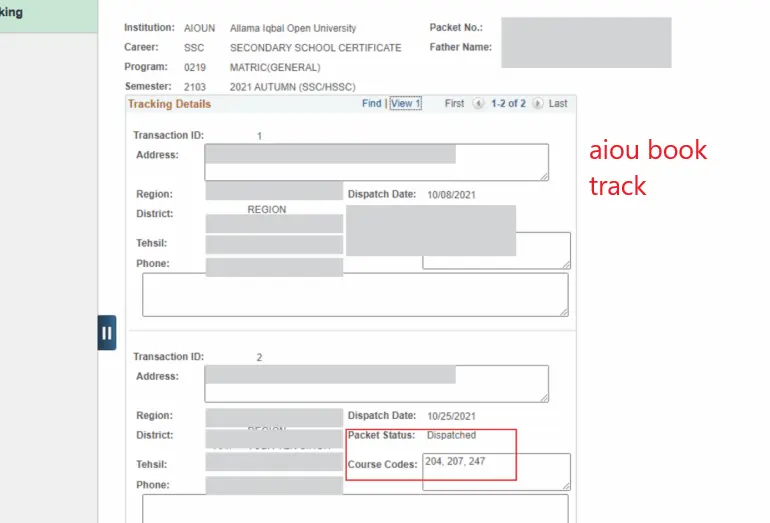The width and height of the screenshot is (770, 523).
Task: Click the SSC career code
Action: pos(194,48)
